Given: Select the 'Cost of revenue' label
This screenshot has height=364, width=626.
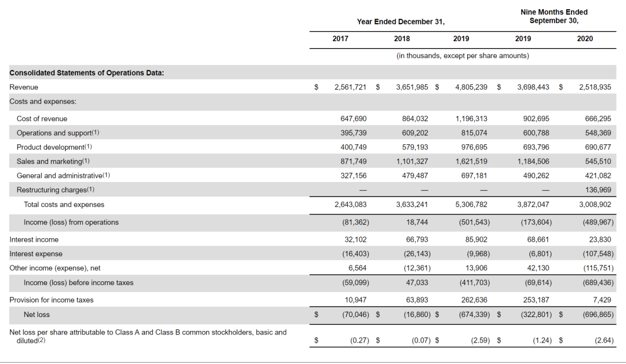Looking at the screenshot, I should point(42,119).
